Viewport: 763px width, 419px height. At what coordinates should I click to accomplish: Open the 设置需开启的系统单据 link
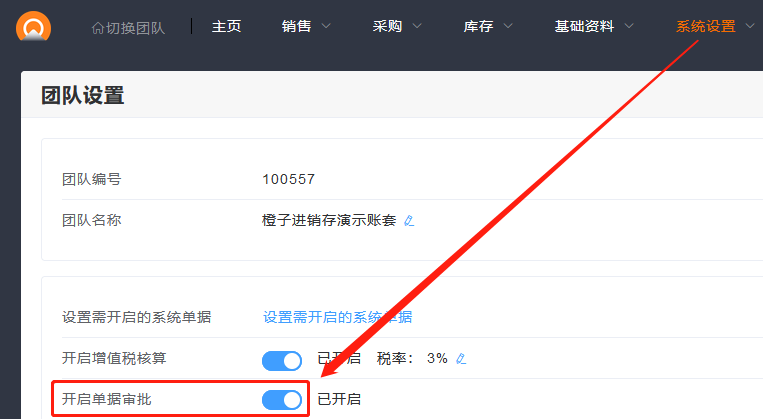pyautogui.click(x=337, y=317)
